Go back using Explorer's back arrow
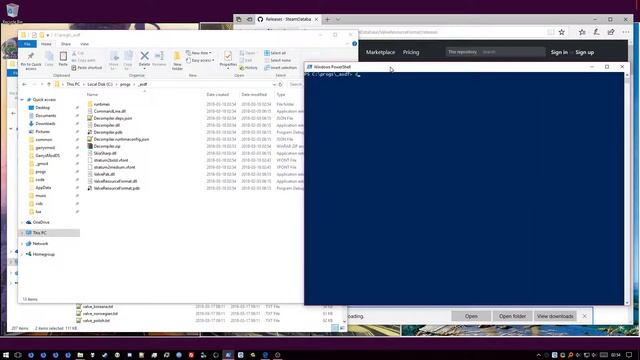 point(24,84)
